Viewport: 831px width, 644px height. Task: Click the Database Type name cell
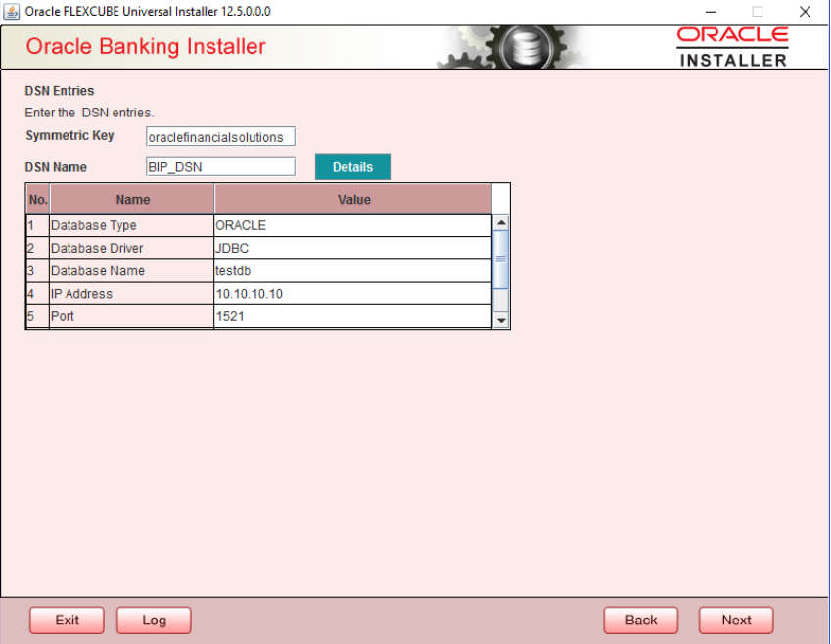(131, 225)
